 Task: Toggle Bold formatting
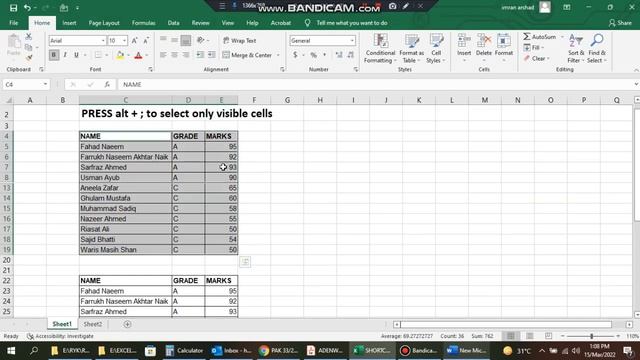tap(53, 55)
